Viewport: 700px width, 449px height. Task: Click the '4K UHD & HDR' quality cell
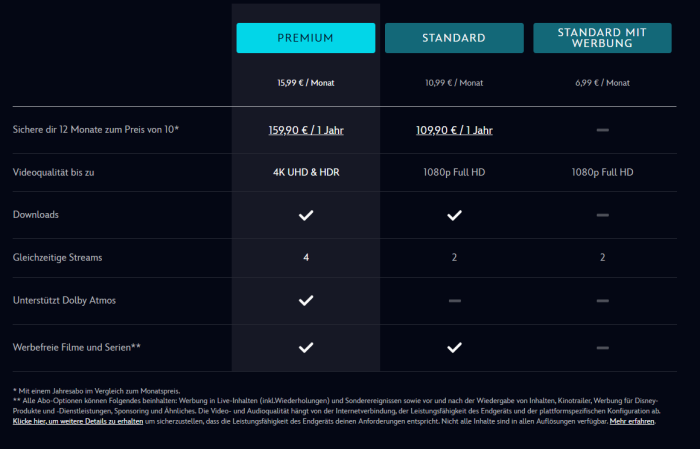pyautogui.click(x=306, y=172)
